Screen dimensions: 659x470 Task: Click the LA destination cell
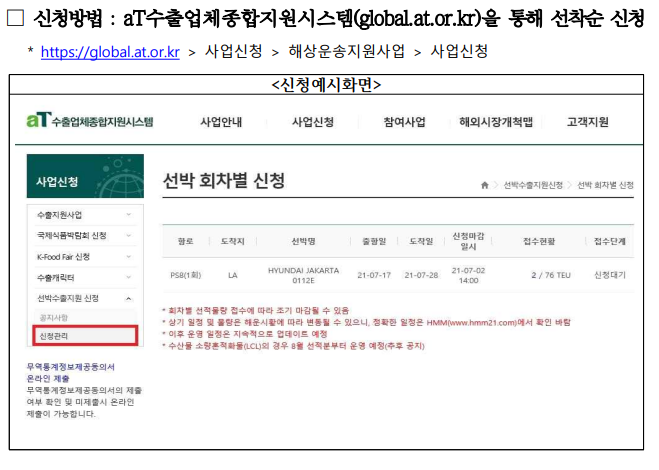click(233, 275)
